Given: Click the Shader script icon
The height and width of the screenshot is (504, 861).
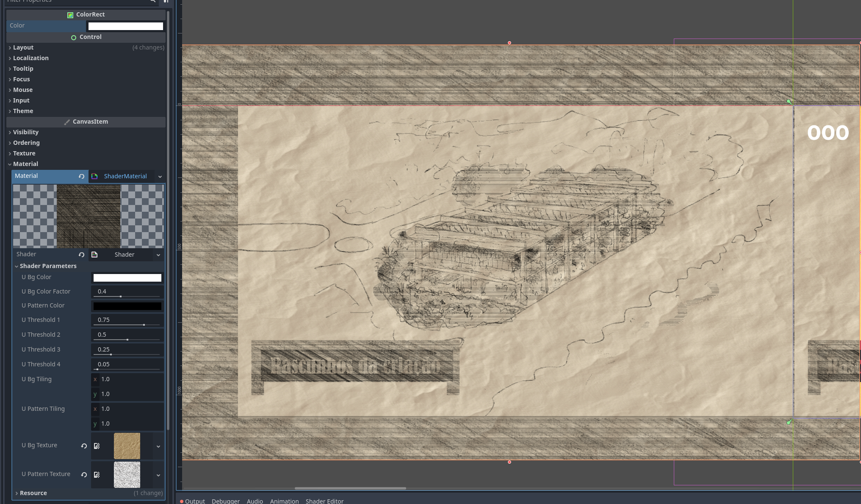Looking at the screenshot, I should click(94, 255).
